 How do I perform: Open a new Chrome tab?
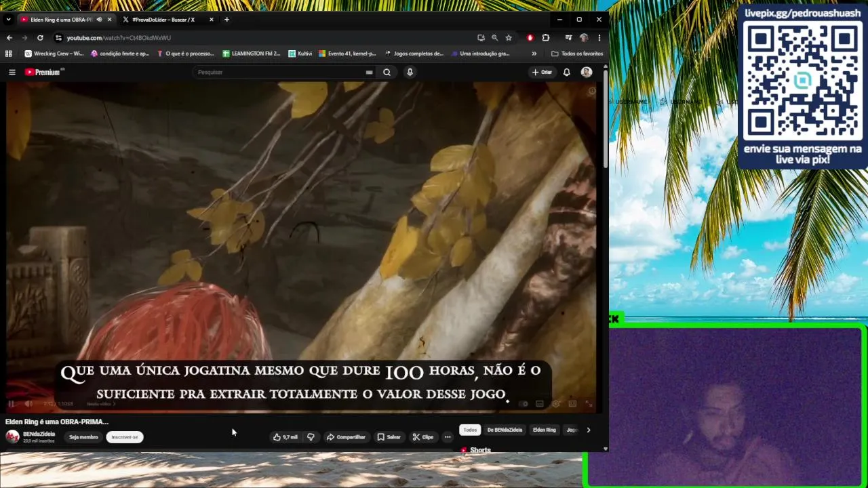(x=226, y=20)
